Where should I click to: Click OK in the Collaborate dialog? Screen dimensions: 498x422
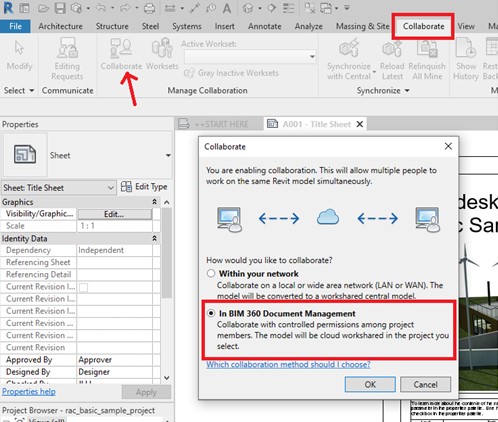tap(370, 385)
